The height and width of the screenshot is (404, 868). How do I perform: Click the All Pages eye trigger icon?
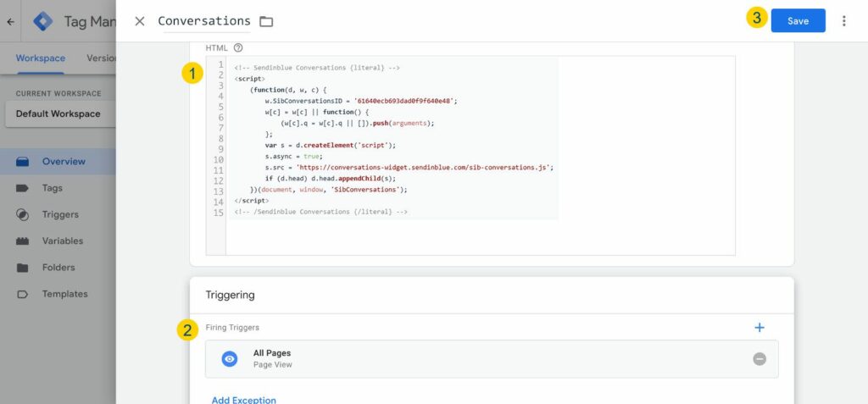click(x=229, y=358)
